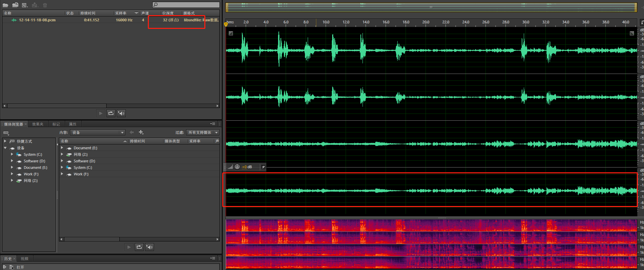Collapse the 设备 tree node

pos(5,148)
